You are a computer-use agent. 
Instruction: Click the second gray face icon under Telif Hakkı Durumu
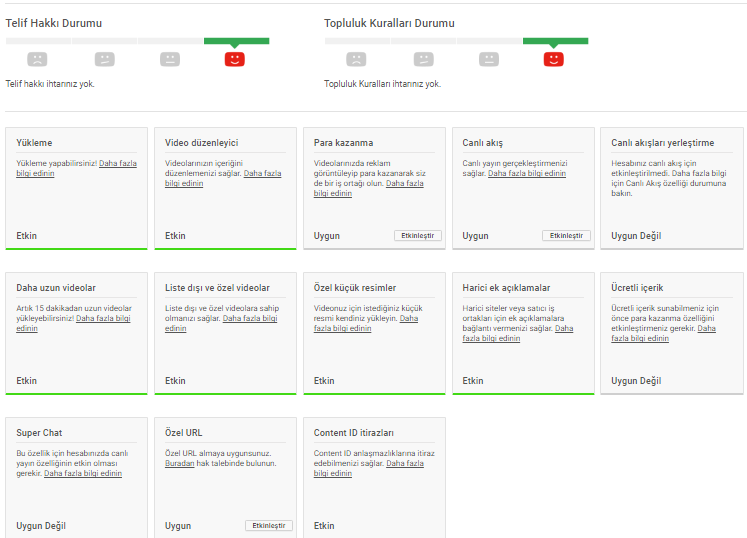(105, 59)
